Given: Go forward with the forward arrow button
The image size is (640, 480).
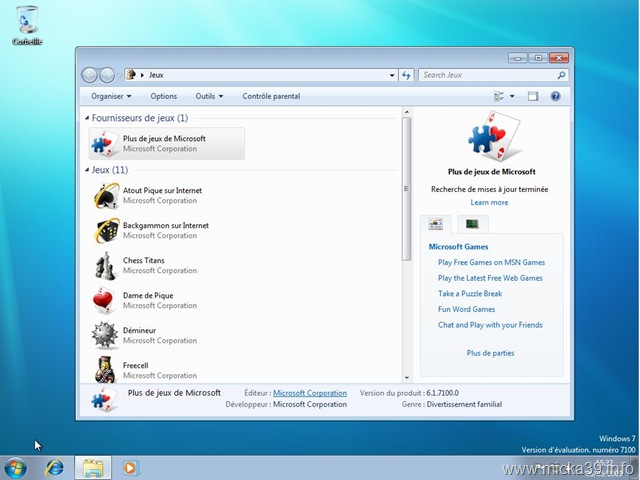Looking at the screenshot, I should click(107, 75).
